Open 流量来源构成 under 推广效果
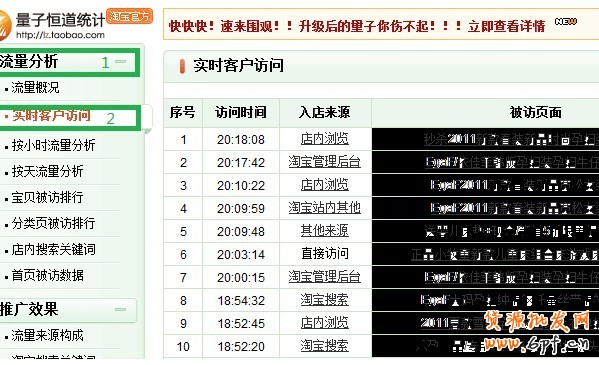This screenshot has height=365, width=599. (x=47, y=335)
